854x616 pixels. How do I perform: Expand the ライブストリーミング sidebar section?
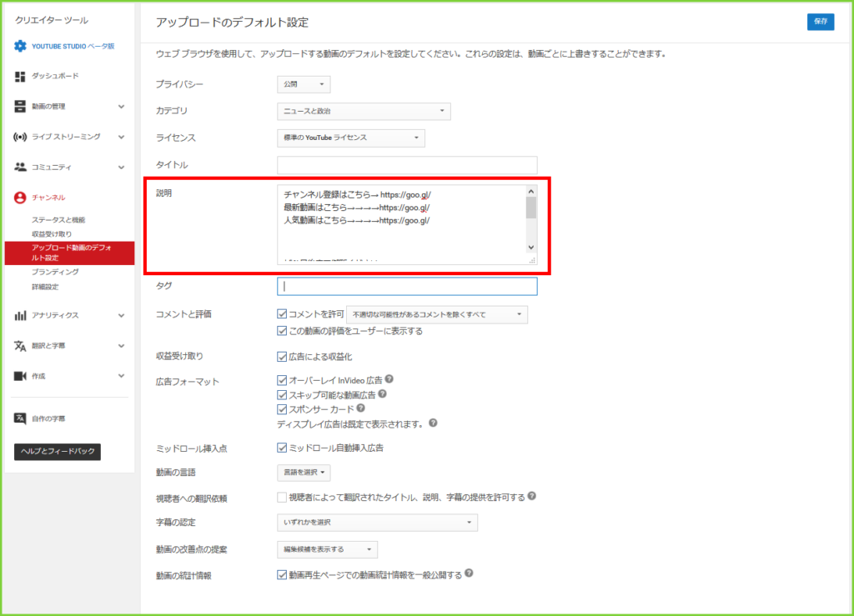click(122, 138)
